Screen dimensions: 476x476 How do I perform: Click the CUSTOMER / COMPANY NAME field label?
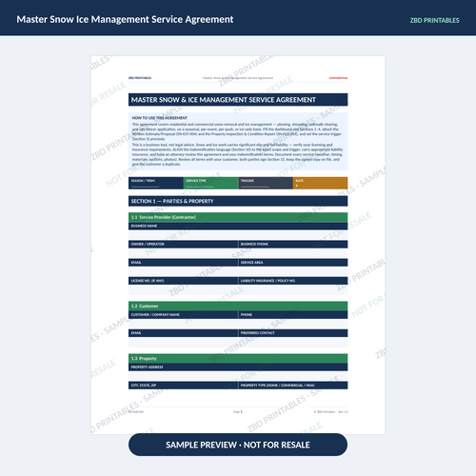pyautogui.click(x=155, y=315)
